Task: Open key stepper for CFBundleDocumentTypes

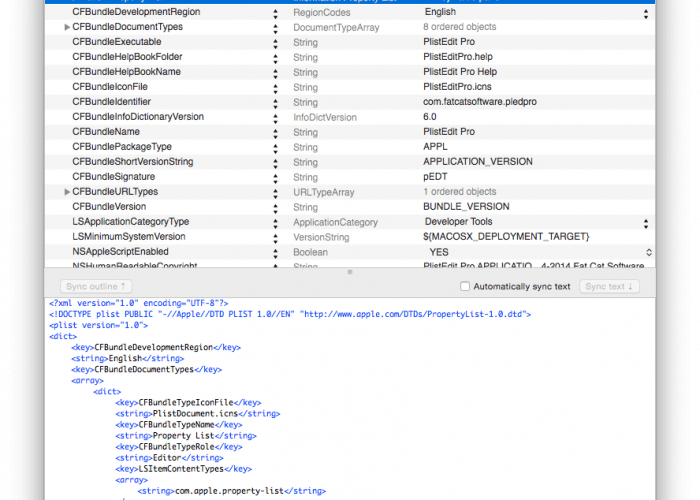Action: (275, 29)
